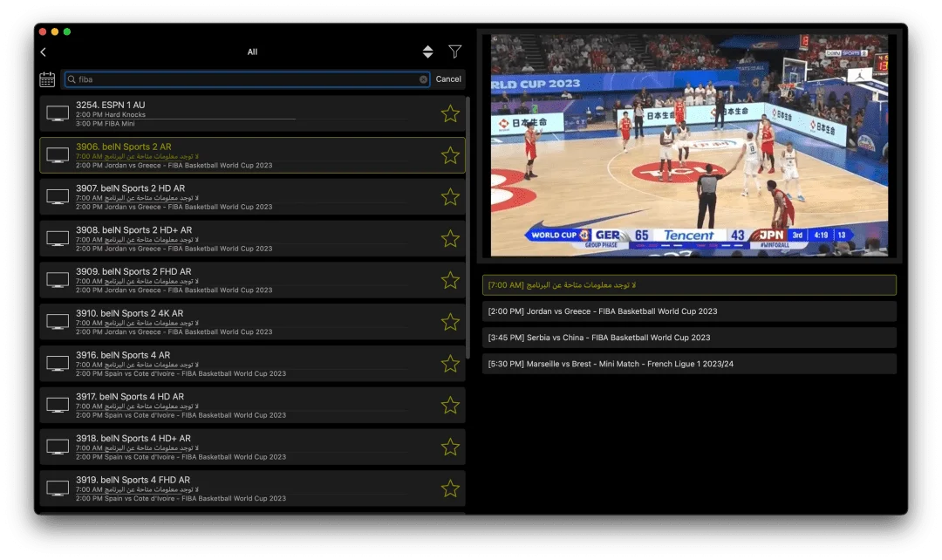Click the 3:00 PM FIBA Mini listing

pos(106,124)
